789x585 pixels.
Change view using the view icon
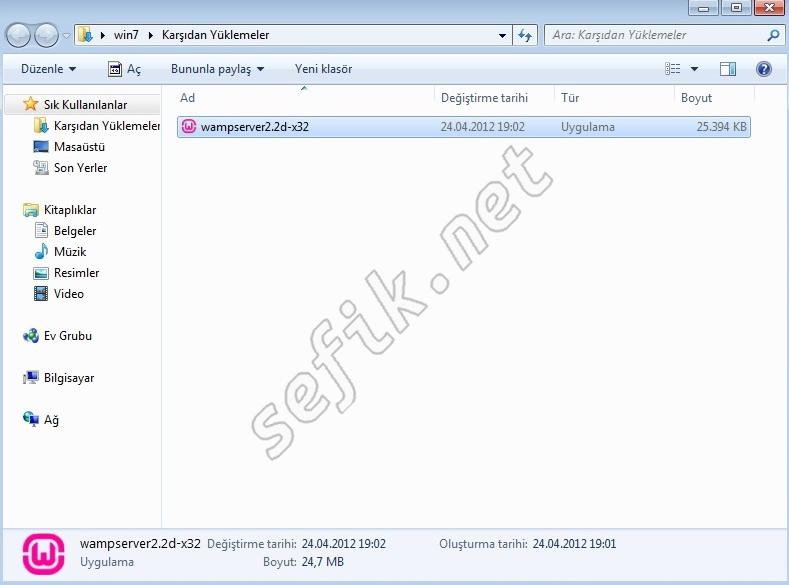click(672, 69)
